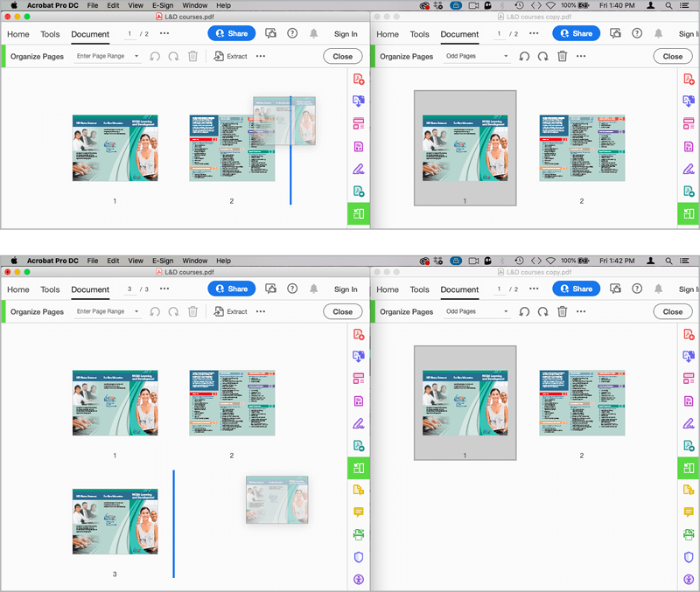The width and height of the screenshot is (700, 592).
Task: Select page 2 thumbnail in upper L&D courses copy window
Action: [582, 148]
